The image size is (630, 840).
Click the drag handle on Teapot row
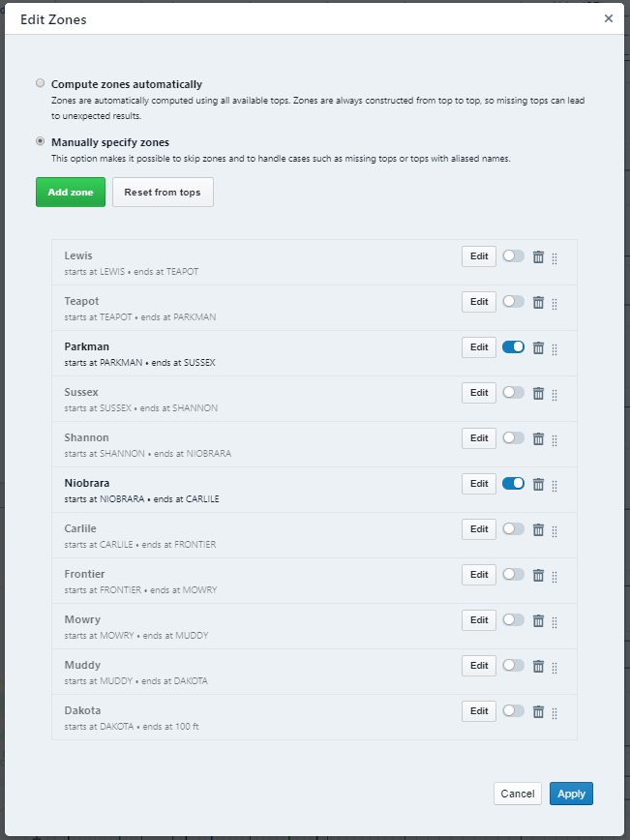tap(555, 304)
